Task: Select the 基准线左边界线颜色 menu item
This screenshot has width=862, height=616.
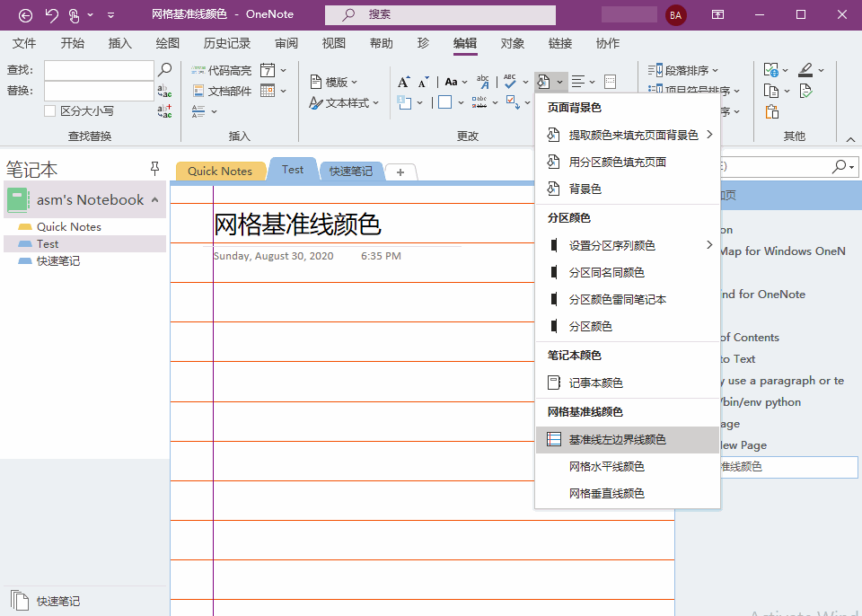Action: click(x=628, y=439)
